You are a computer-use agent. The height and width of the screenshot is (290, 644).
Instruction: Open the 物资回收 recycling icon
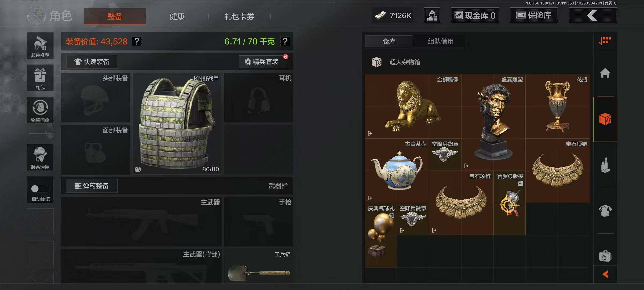pos(40,110)
